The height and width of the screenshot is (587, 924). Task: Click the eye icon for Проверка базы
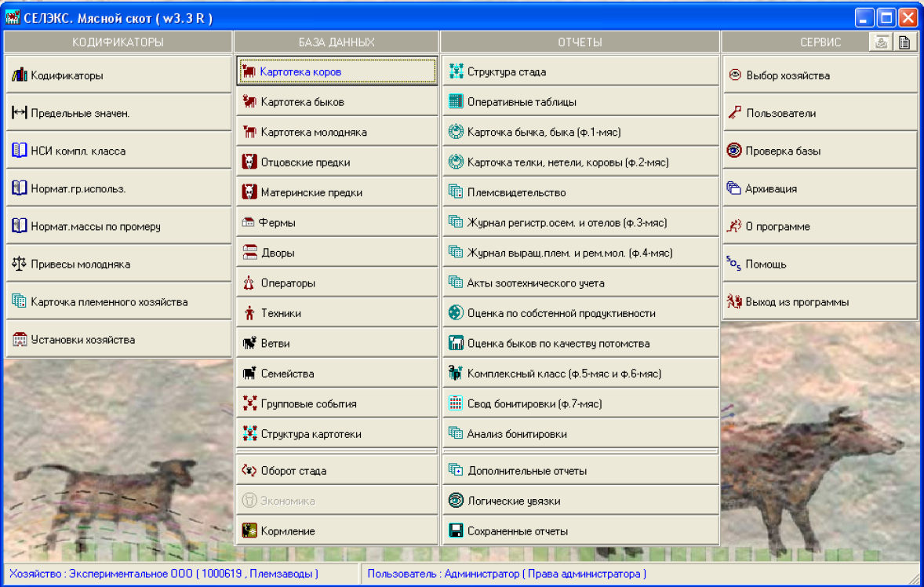click(x=734, y=151)
